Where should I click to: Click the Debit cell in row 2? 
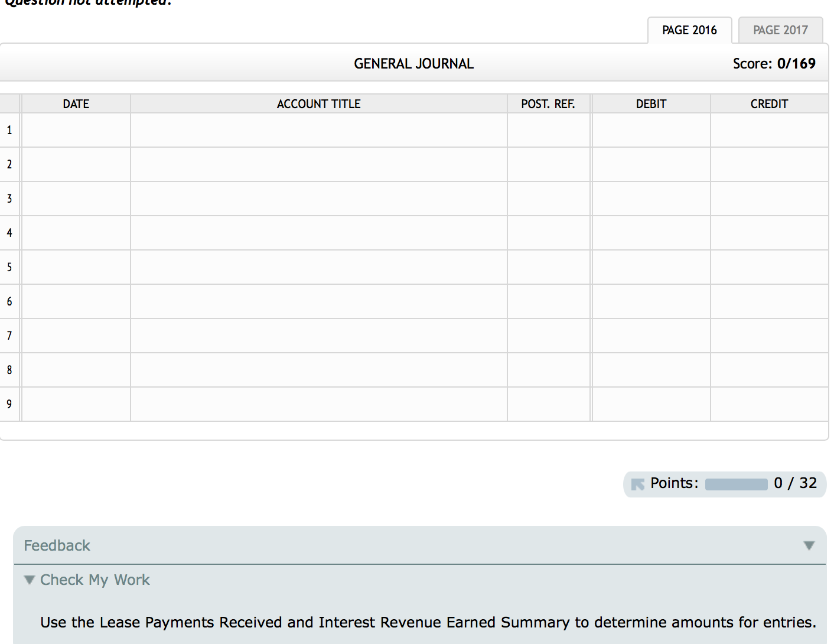coord(651,164)
